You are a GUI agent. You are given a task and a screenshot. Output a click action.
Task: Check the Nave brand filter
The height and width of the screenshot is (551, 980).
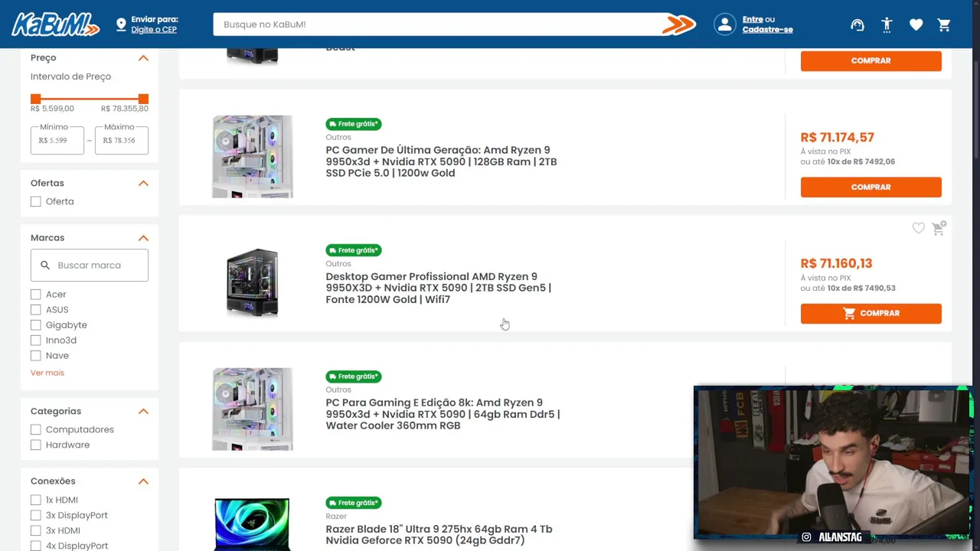(x=35, y=355)
